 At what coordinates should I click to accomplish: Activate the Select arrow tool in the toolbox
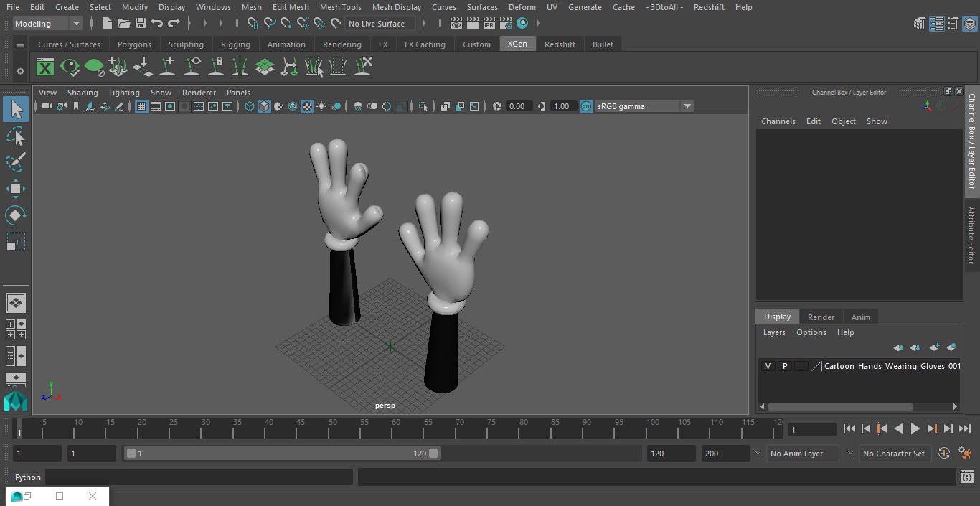pyautogui.click(x=16, y=109)
